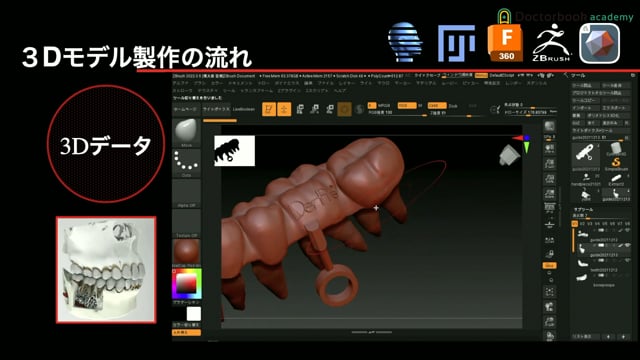Click the インポート button in Tool palette
Image resolution: width=640 pixels, height=360 pixels.
[585, 108]
